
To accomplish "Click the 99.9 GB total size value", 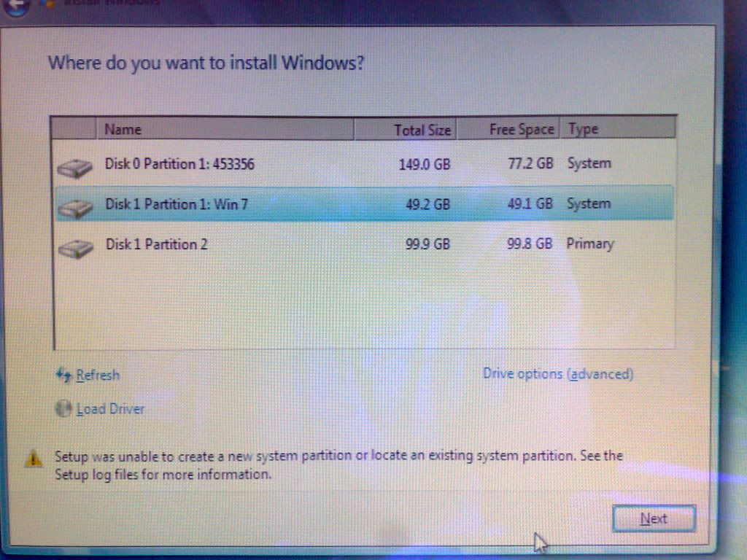I will [427, 244].
